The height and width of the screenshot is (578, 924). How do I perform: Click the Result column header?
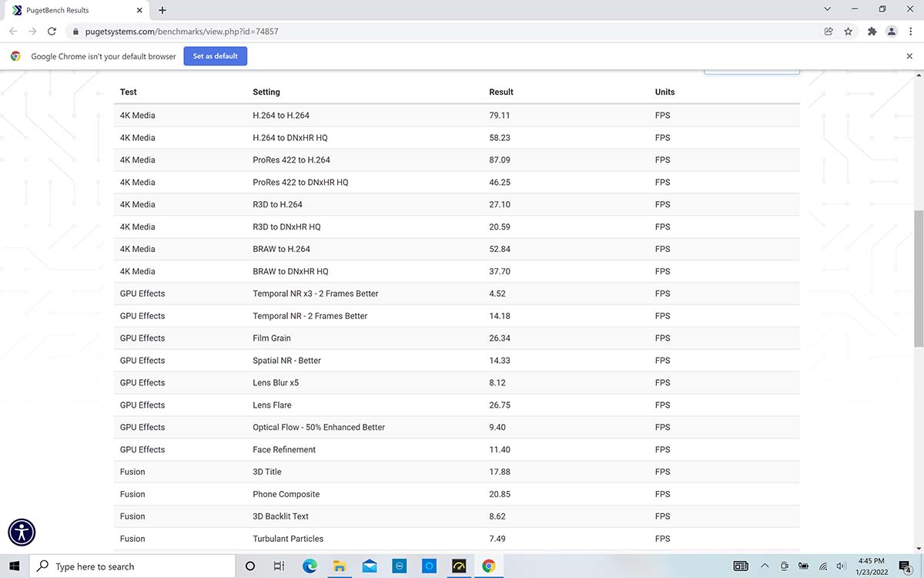point(500,92)
